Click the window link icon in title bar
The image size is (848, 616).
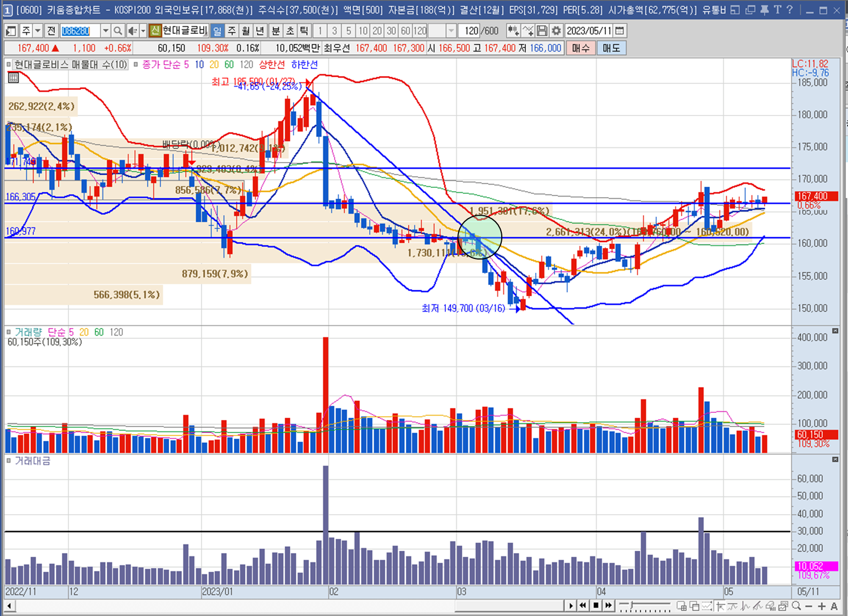[x=736, y=10]
